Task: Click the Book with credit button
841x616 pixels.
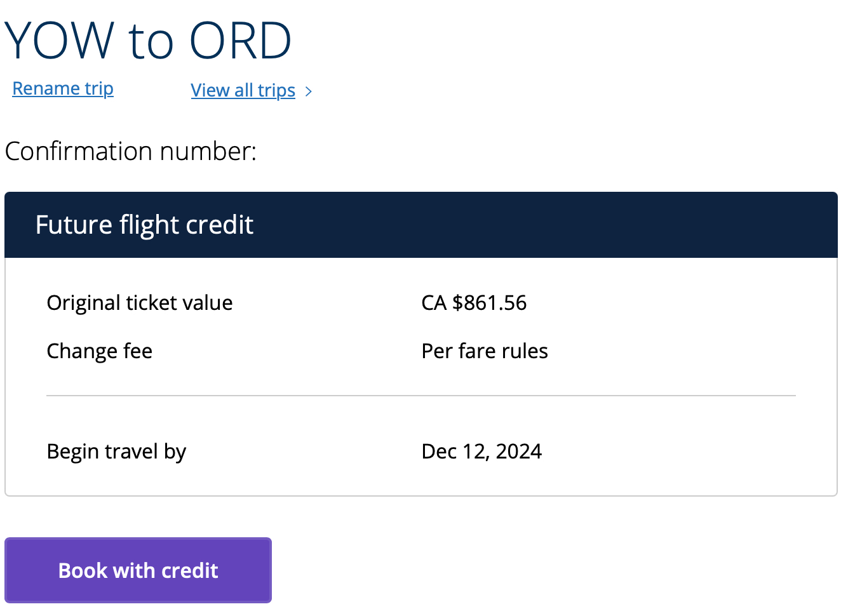Action: (x=138, y=570)
